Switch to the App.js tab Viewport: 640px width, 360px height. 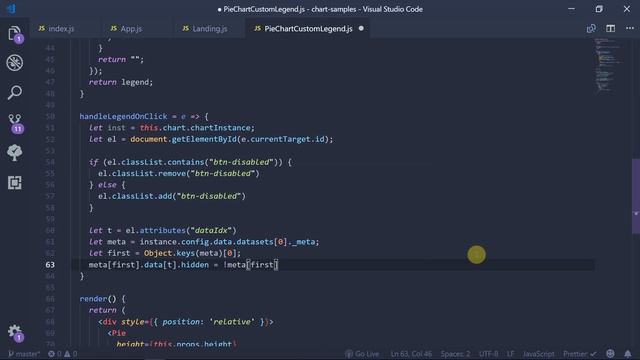coord(131,29)
